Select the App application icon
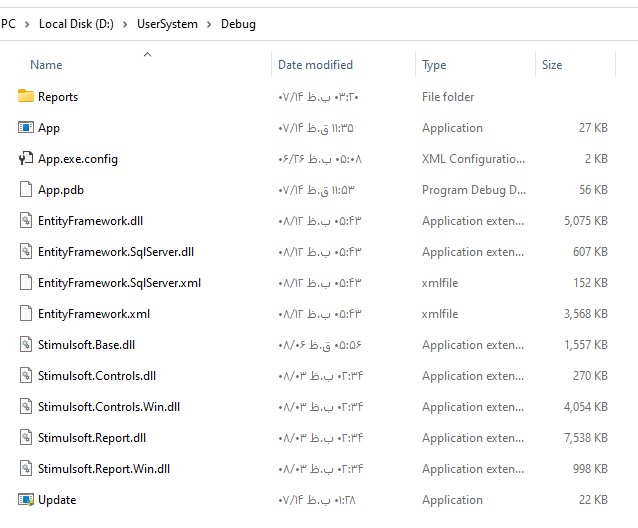The image size is (638, 528). point(26,128)
